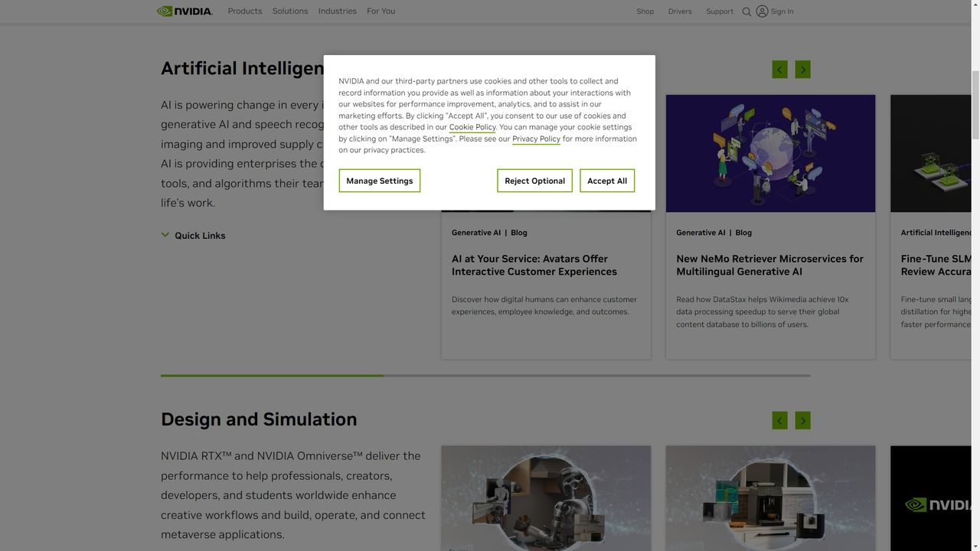The height and width of the screenshot is (551, 980).
Task: Go to the Shop link
Action: (645, 11)
